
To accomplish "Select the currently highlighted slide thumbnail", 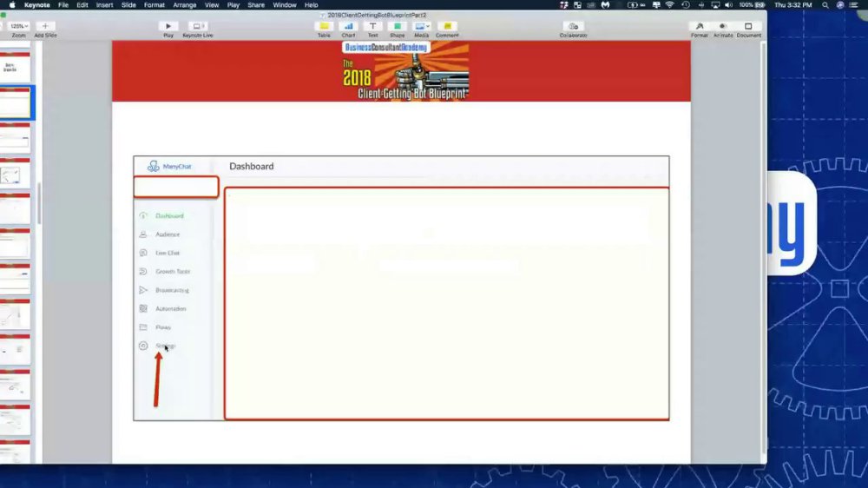I will [15, 102].
